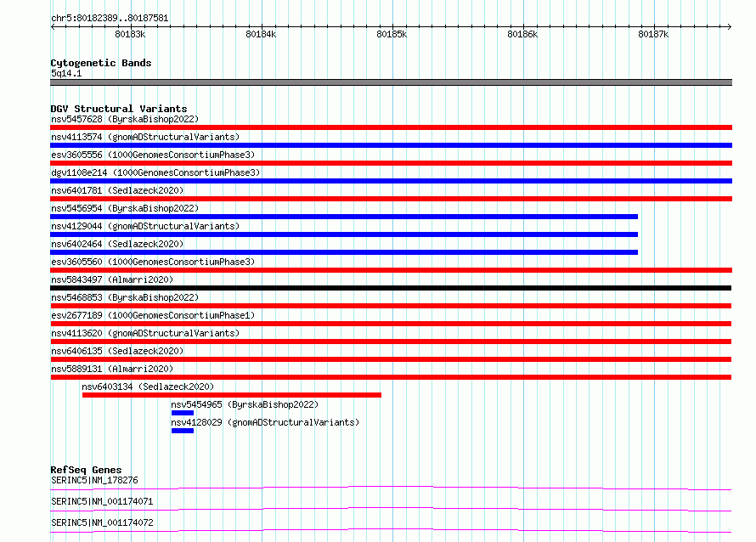Click the red bar under nsv5889131
The width and height of the screenshot is (756, 542).
point(391,377)
